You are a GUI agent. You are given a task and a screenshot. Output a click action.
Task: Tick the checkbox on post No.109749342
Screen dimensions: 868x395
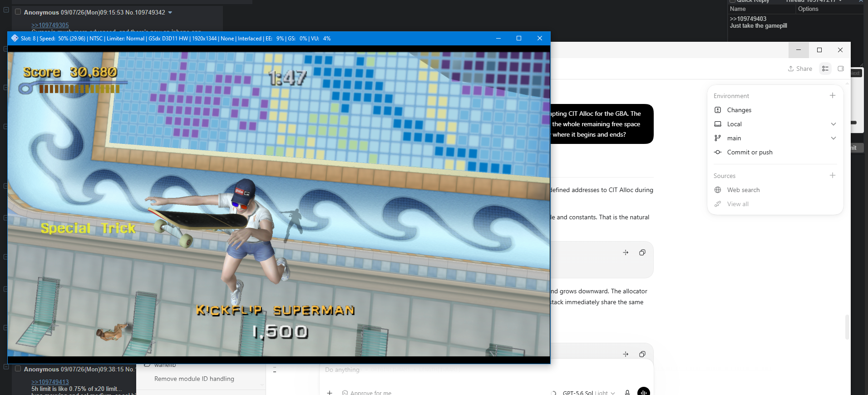[18, 12]
